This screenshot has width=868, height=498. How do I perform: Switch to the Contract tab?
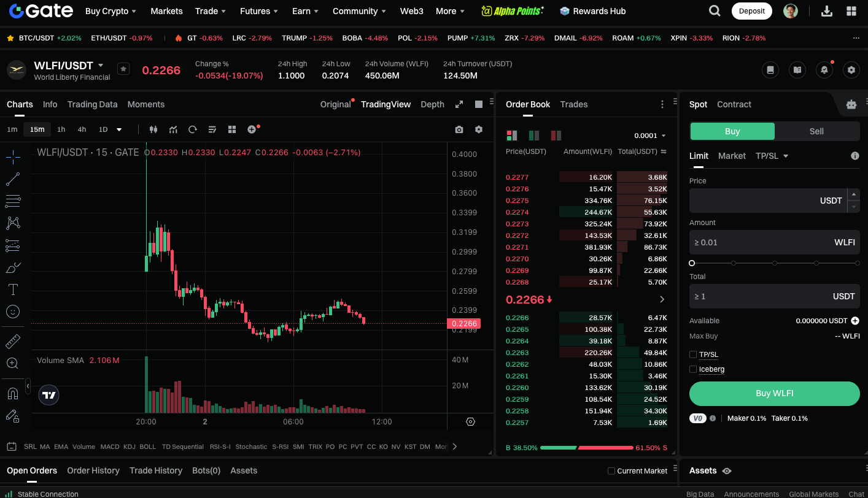coord(734,104)
